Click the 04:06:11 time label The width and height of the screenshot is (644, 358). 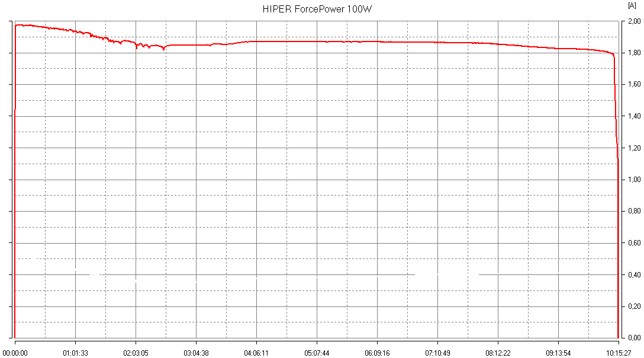click(256, 353)
